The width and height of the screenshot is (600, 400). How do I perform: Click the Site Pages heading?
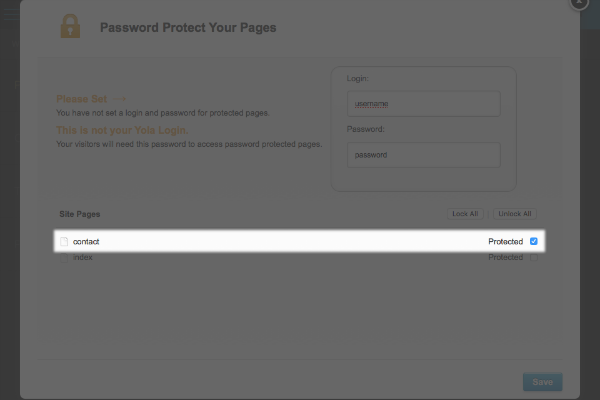[x=79, y=214]
